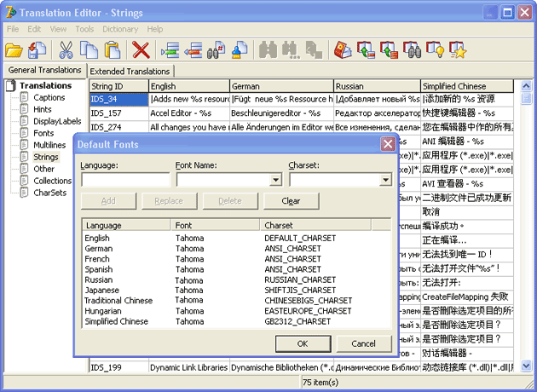Click the star document toolbar icon
Screen dimensions: 537x392
[458, 50]
